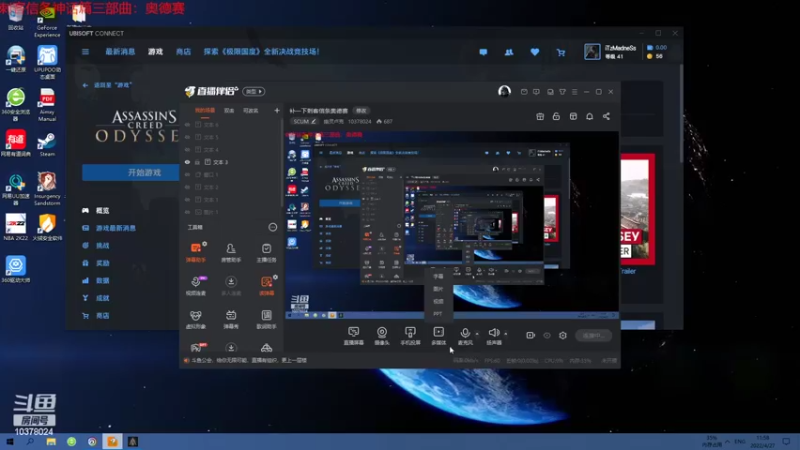
Task: Click the record video icon beside the speaker
Action: [531, 335]
